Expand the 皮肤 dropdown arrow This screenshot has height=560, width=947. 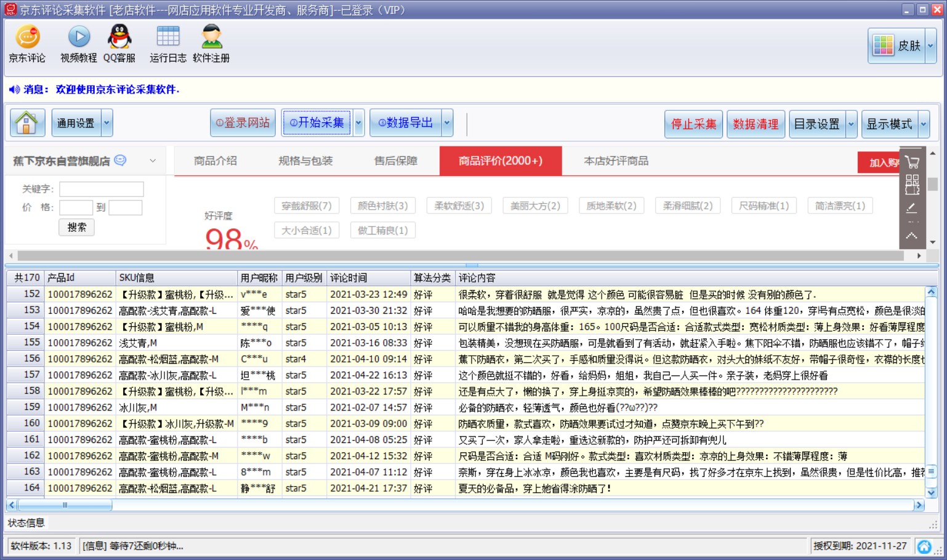coord(930,46)
